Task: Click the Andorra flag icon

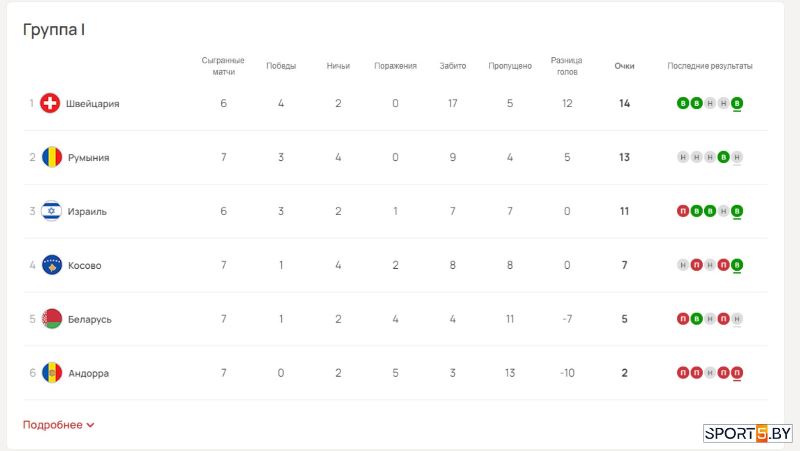Action: 52,373
